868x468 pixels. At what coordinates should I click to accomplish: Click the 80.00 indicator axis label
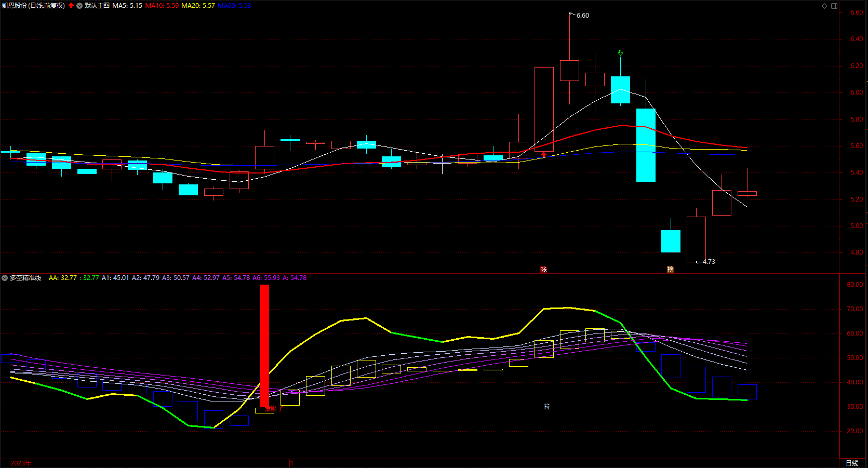coord(855,285)
